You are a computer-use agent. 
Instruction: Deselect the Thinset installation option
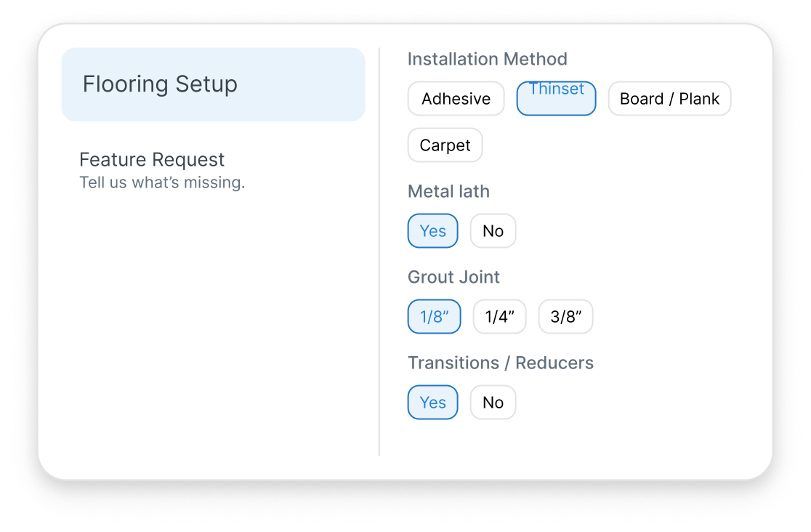[556, 98]
